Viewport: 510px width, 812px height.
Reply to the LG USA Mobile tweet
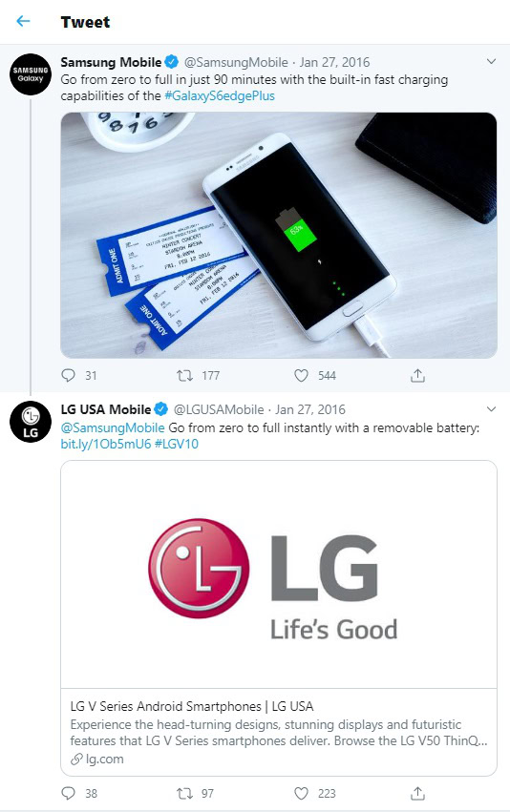[x=68, y=793]
